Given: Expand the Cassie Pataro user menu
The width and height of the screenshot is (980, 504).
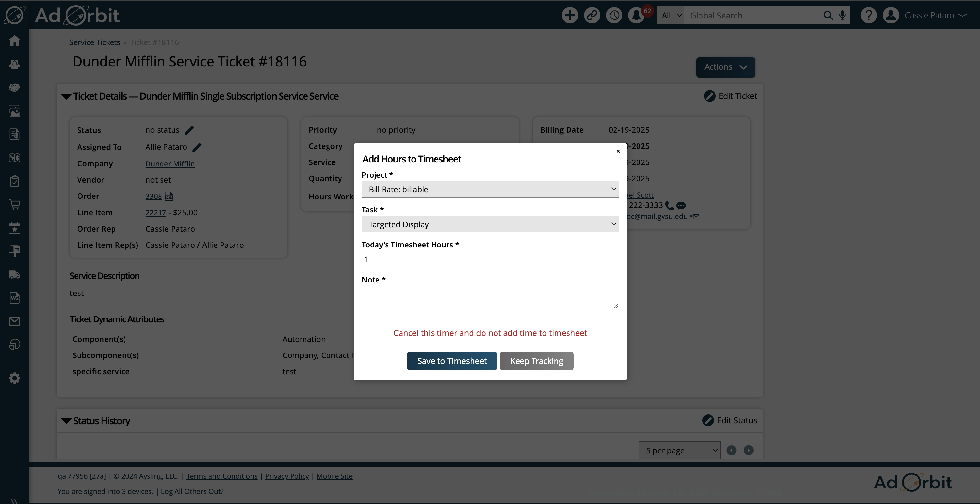Looking at the screenshot, I should click(x=936, y=15).
